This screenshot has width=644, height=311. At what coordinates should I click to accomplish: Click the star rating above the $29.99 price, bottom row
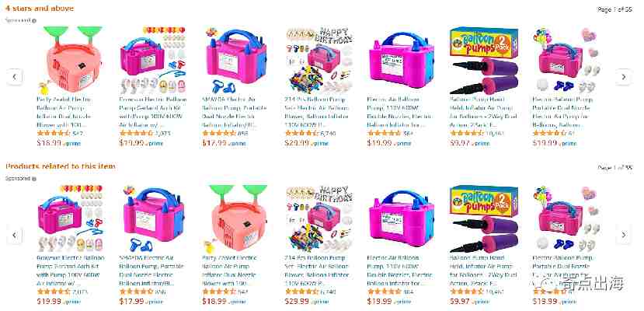(x=301, y=292)
